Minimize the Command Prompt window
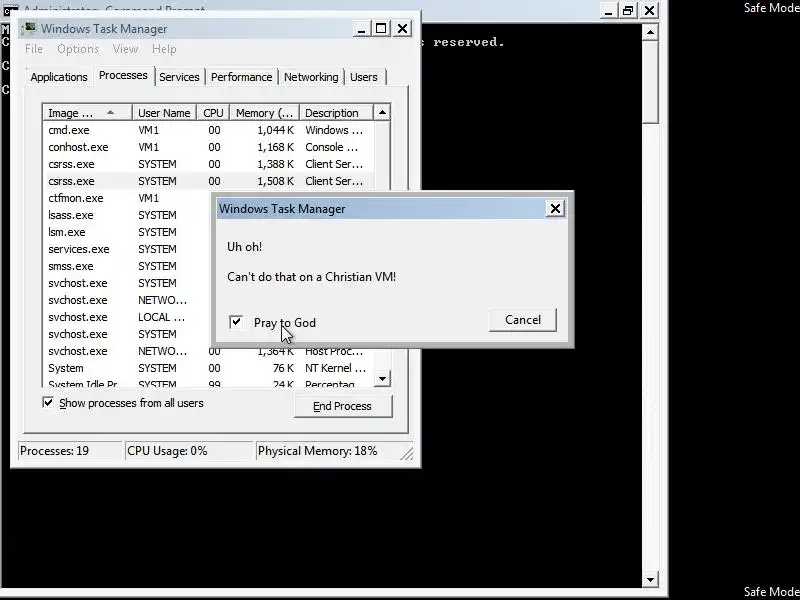800x600 pixels. click(x=607, y=10)
